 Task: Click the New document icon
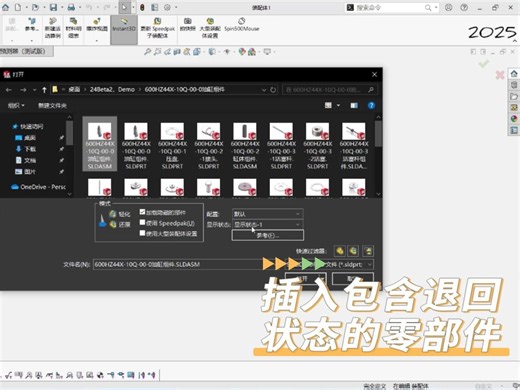click(18, 7)
